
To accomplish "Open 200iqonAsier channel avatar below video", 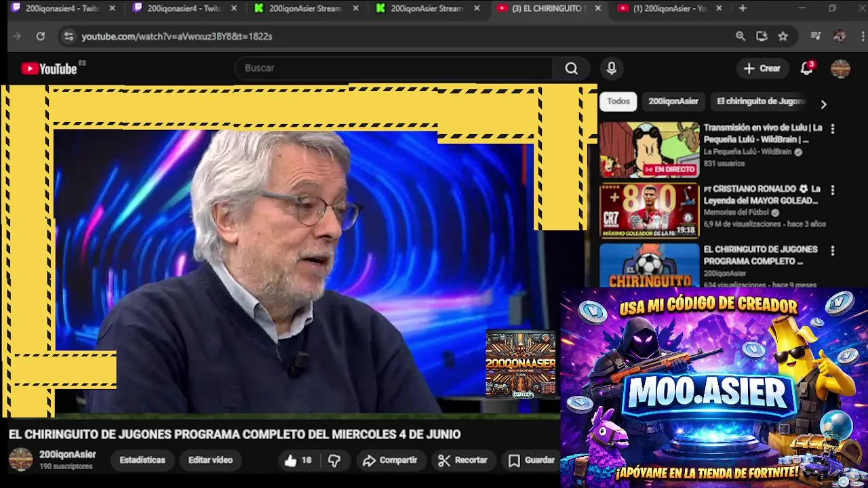I will (x=20, y=460).
